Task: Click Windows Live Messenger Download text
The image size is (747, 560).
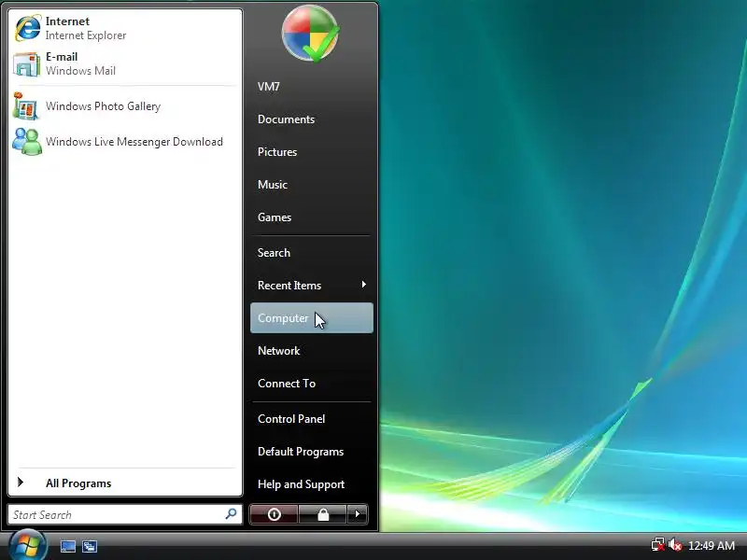Action: (134, 142)
